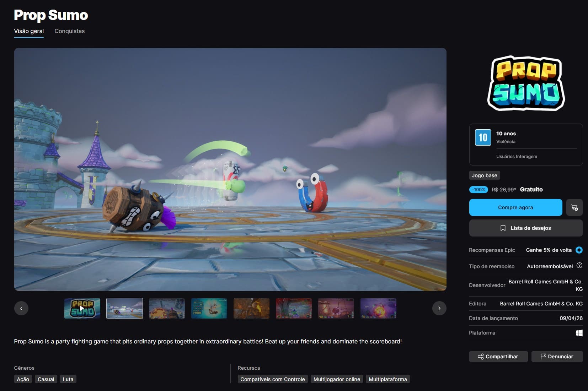Image resolution: width=588 pixels, height=391 pixels.
Task: Open the Ação genre tag
Action: pos(23,379)
